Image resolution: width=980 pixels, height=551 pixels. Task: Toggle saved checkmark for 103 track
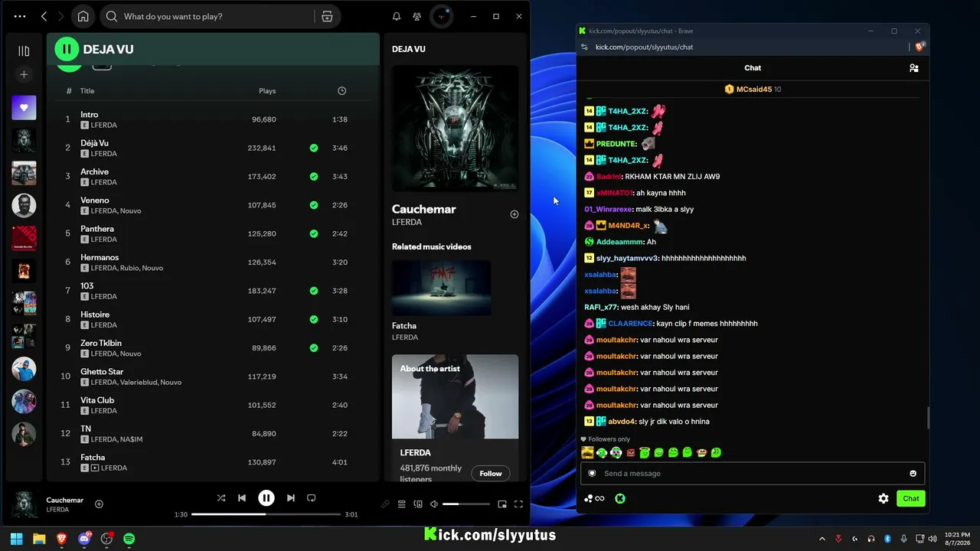click(314, 291)
